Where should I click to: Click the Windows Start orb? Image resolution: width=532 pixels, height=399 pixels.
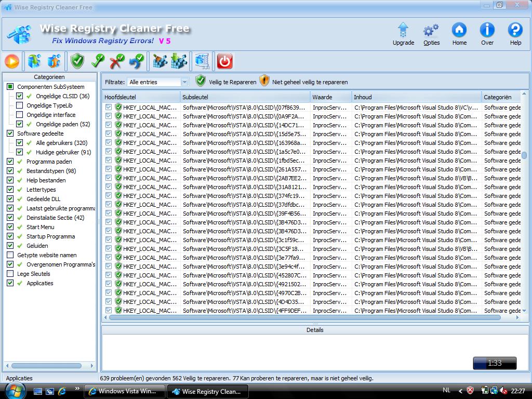click(x=15, y=391)
